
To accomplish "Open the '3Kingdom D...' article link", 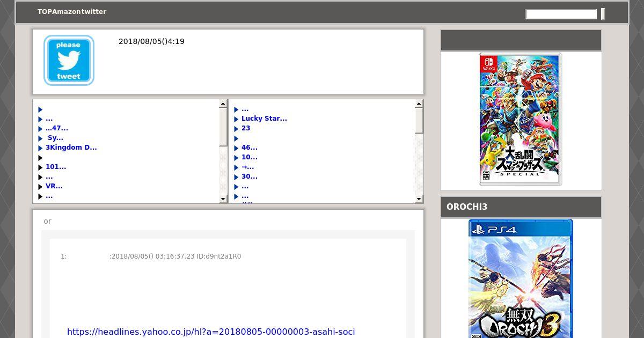I will [x=71, y=148].
